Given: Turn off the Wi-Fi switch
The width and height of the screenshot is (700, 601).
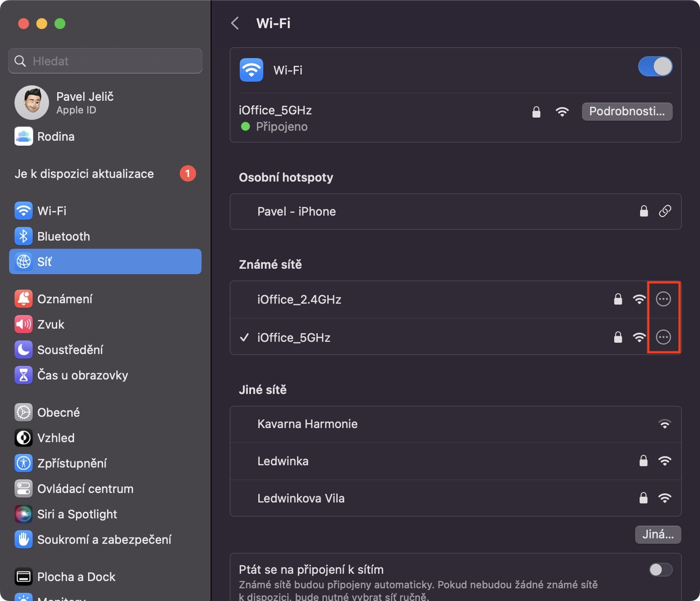Looking at the screenshot, I should tap(655, 67).
